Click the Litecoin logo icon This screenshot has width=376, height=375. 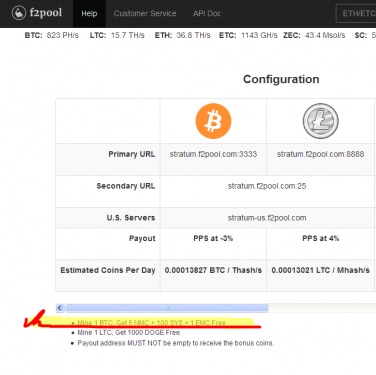[321, 121]
